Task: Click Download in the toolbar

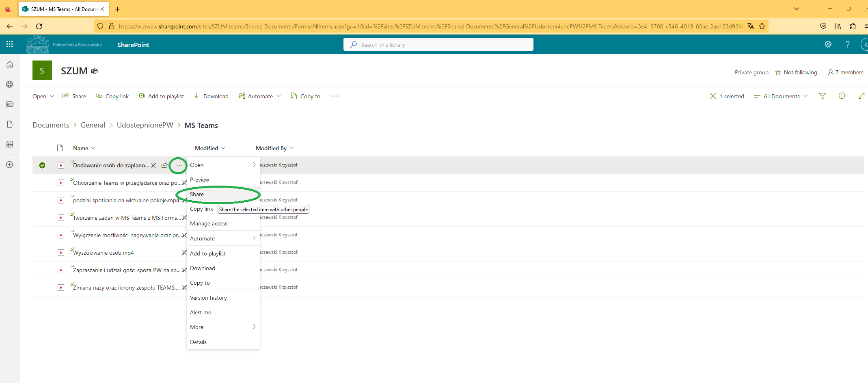Action: pos(211,96)
